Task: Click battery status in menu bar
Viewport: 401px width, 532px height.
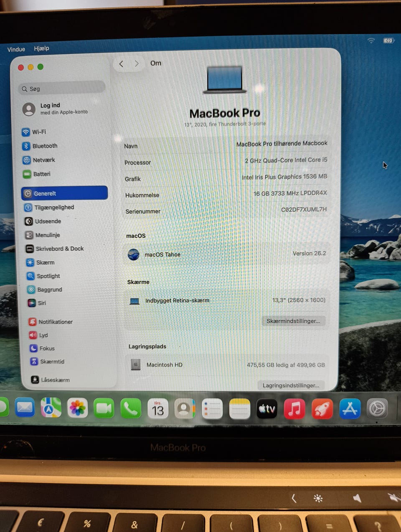Action: (388, 40)
